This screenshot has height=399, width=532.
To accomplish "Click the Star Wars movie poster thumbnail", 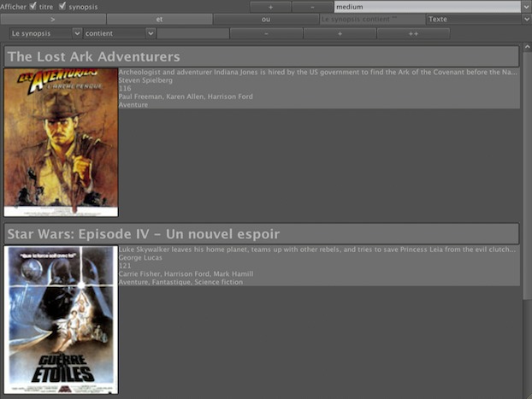I will point(61,320).
